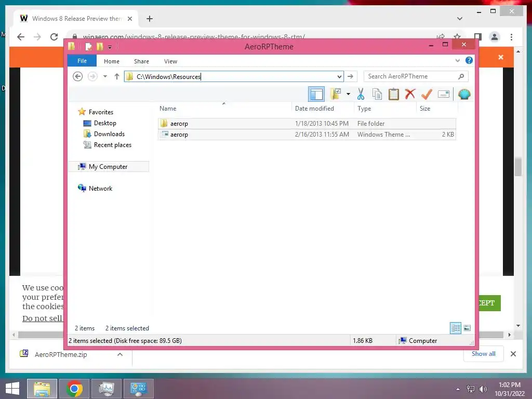Viewport: 532px width, 399px height.
Task: Open taskbar volume speaker icon
Action: (x=483, y=389)
